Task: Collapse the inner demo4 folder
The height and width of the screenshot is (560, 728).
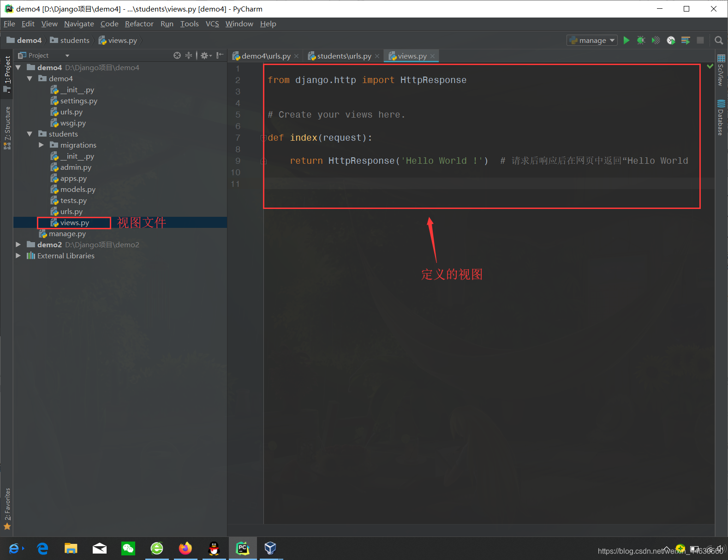Action: pos(30,78)
